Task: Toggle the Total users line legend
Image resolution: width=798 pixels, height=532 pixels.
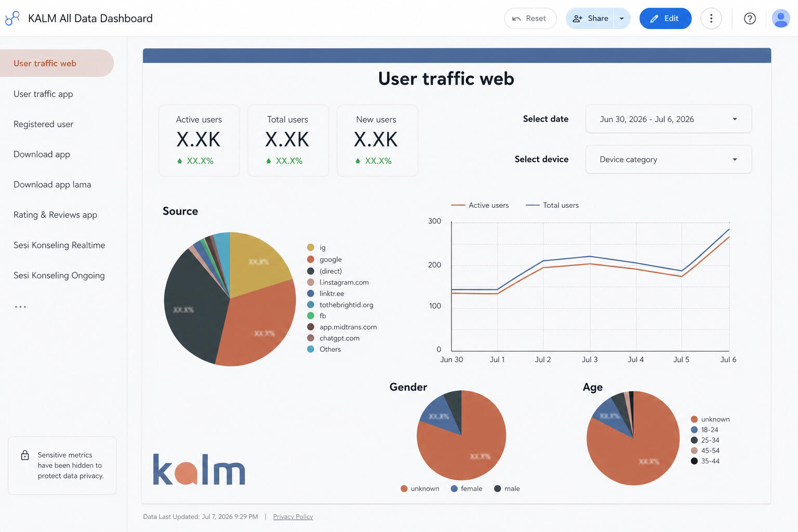Action: point(552,205)
